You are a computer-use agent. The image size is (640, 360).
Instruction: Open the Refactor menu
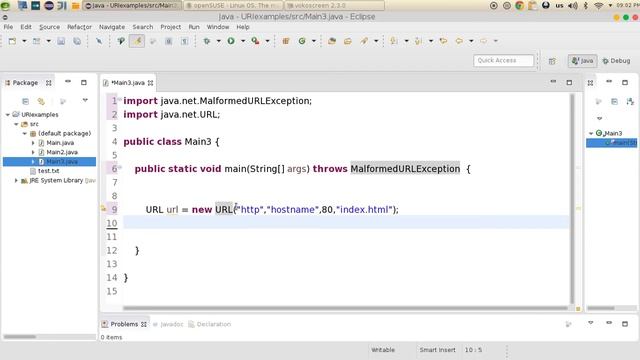pos(79,27)
